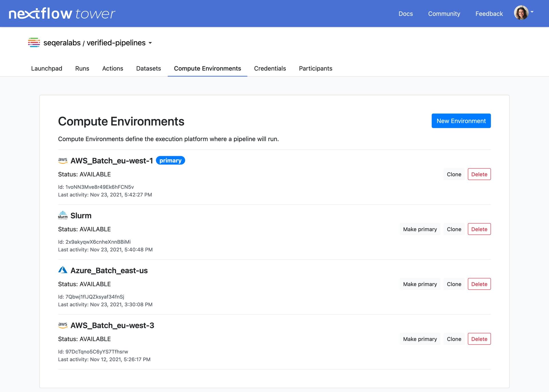Delete the Slurm environment
The width and height of the screenshot is (549, 392).
coord(479,229)
